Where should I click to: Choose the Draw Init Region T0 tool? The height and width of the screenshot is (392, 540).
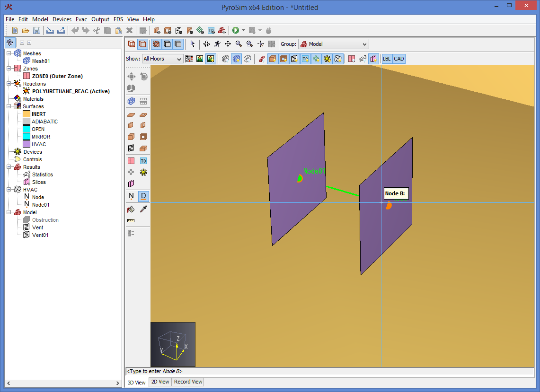[143, 161]
